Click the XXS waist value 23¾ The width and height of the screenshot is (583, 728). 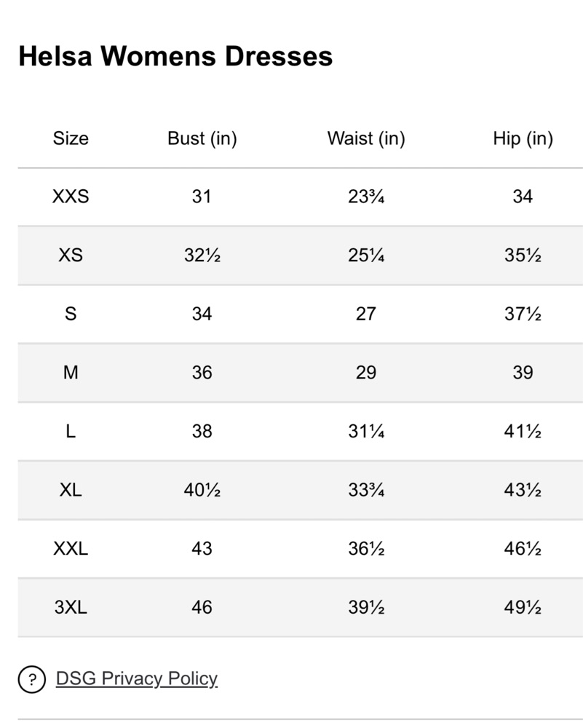366,197
